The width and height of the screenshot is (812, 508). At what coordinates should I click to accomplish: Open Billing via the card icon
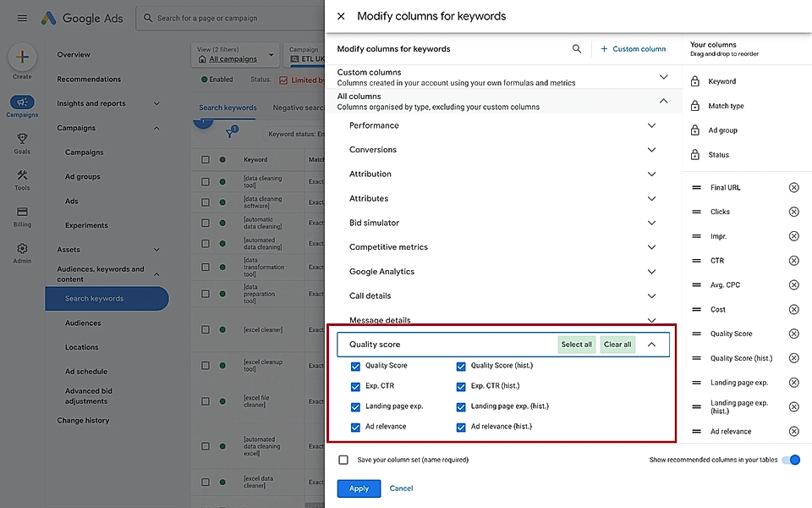click(22, 213)
